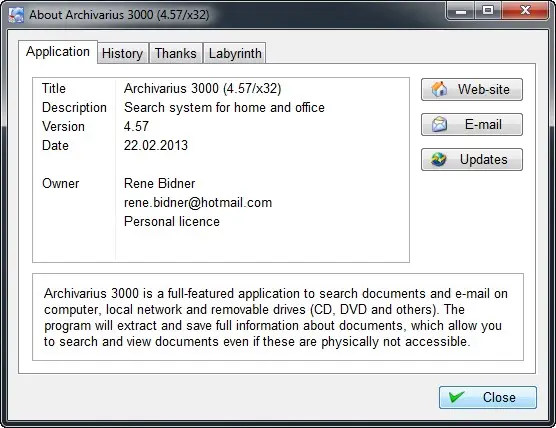Click the E-mail button label
The image size is (556, 428).
pos(483,124)
